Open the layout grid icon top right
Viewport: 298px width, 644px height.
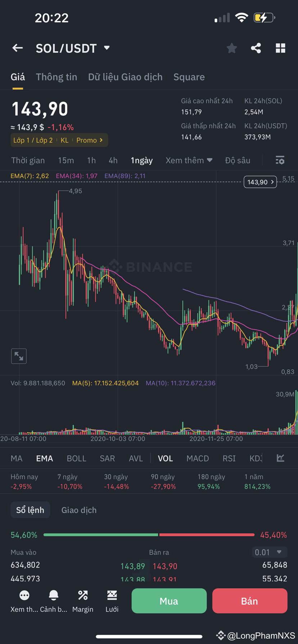pos(280,48)
